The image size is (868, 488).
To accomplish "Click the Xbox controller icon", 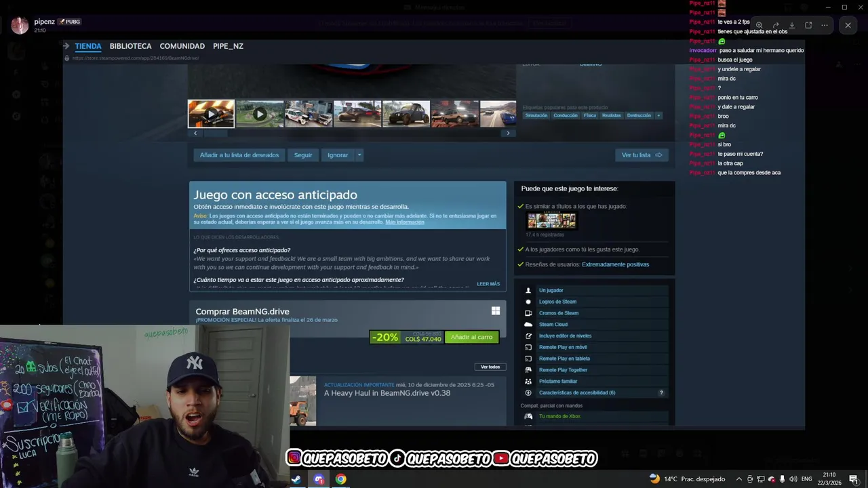I will coord(528,416).
